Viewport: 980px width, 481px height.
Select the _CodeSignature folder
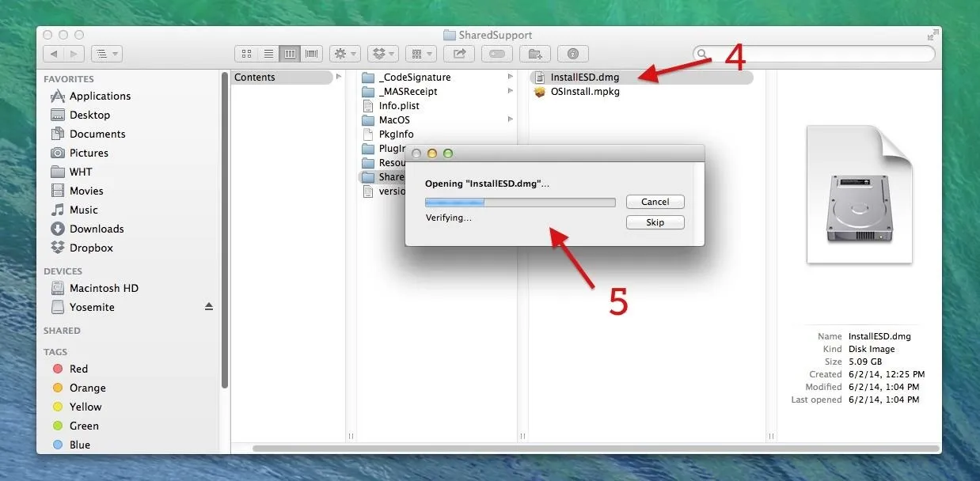click(415, 78)
